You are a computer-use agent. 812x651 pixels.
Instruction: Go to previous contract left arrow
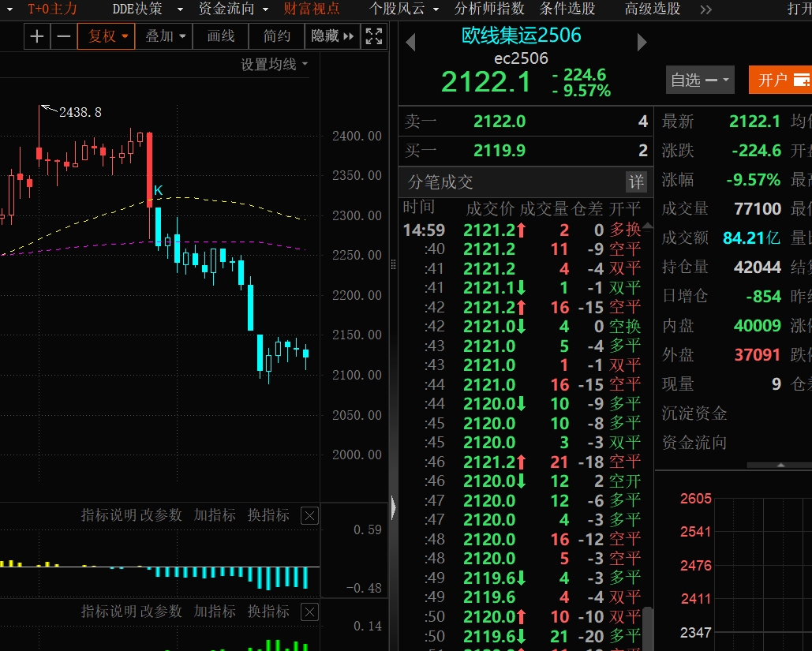pos(410,42)
